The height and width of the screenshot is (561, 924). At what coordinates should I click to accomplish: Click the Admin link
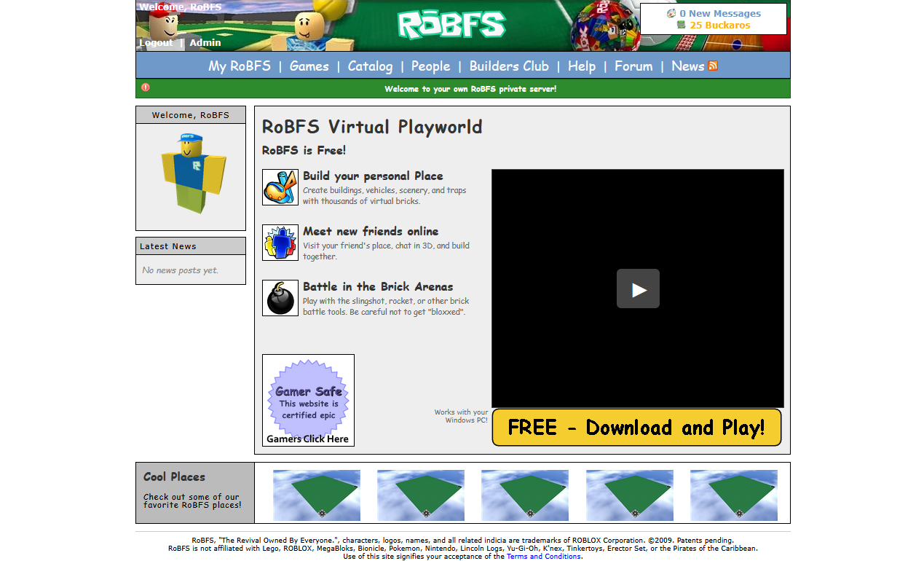coord(205,42)
